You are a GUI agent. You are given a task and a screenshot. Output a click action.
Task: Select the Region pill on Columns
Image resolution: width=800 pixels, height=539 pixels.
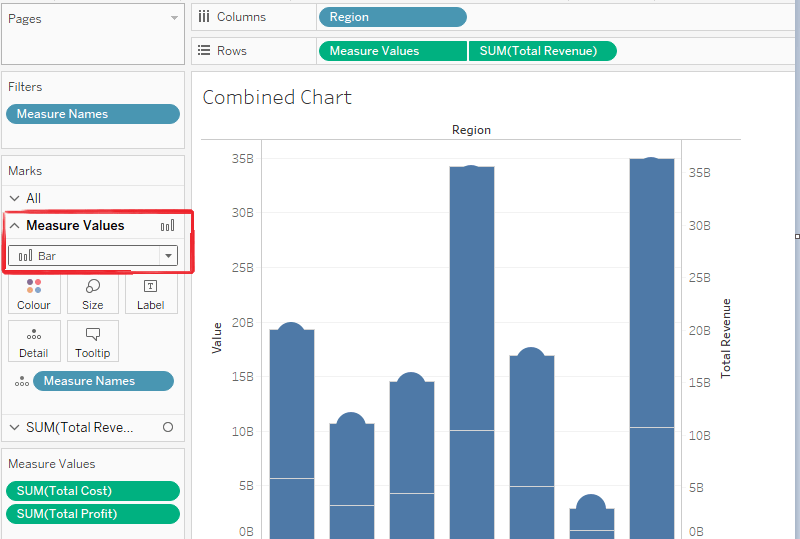393,17
